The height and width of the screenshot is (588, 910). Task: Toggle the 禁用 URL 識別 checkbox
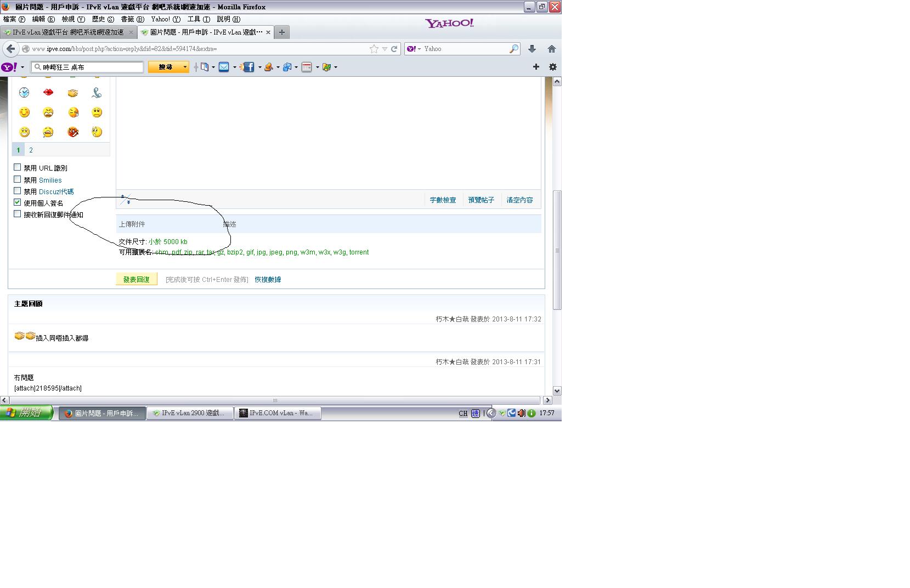click(x=18, y=167)
